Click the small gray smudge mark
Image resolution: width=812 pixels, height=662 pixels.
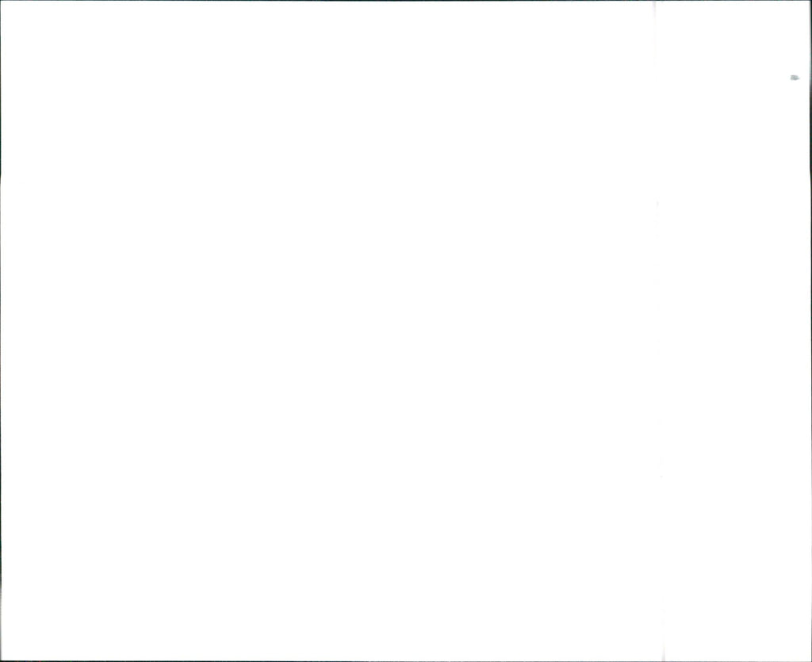coord(795,78)
